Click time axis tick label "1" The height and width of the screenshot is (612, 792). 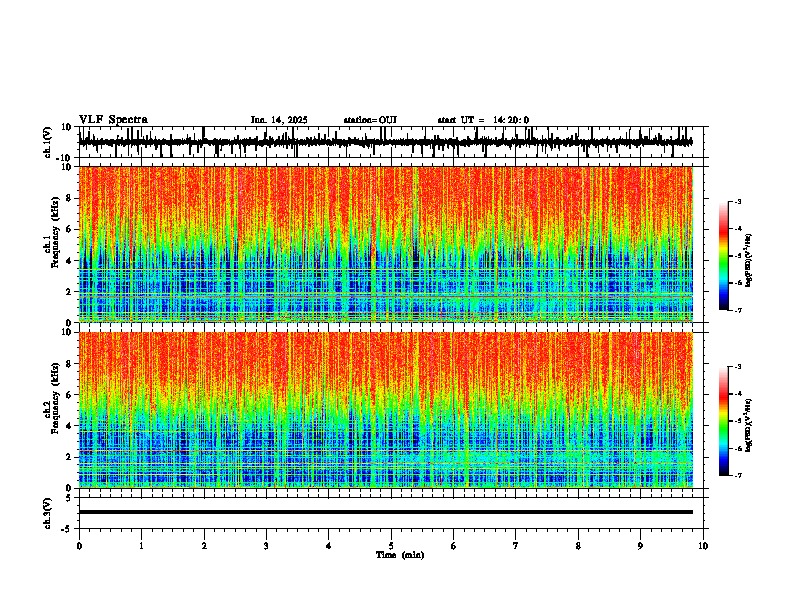point(141,546)
